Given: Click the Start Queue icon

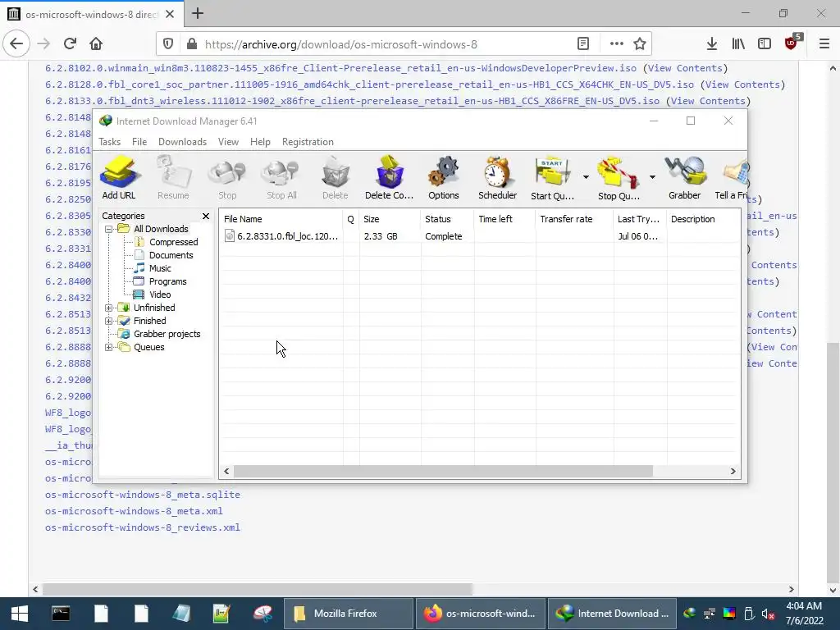Looking at the screenshot, I should coord(552,178).
